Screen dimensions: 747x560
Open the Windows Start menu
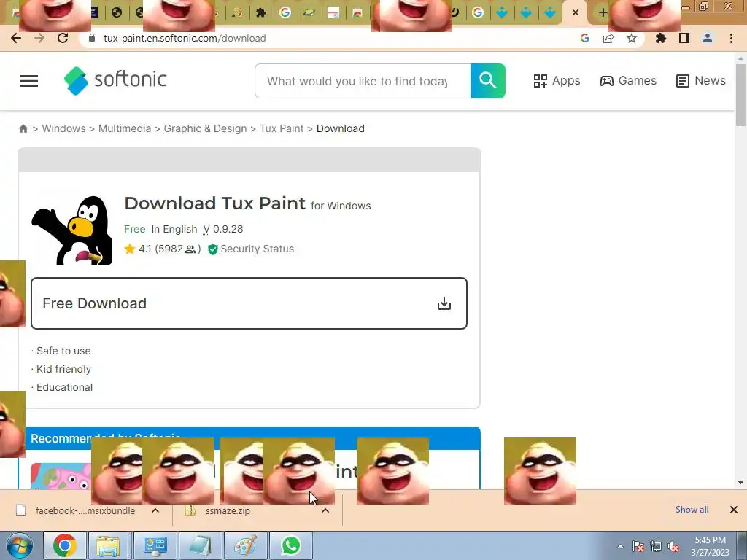coord(19,545)
